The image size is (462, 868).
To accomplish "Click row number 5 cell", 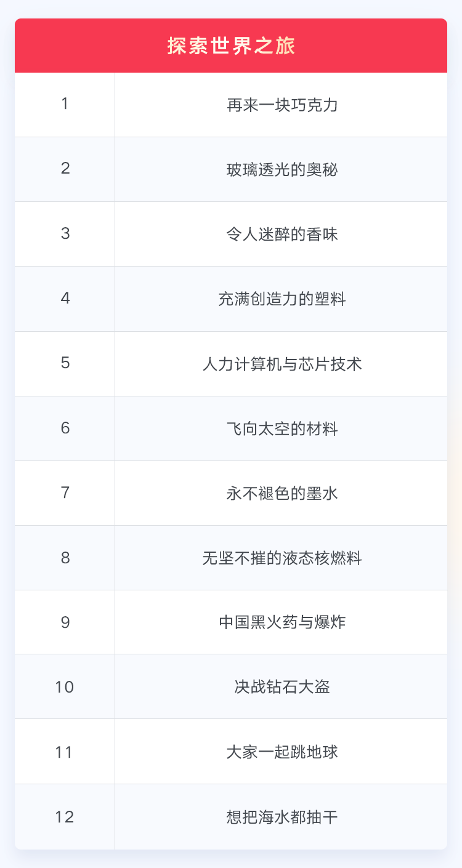I will pyautogui.click(x=65, y=363).
